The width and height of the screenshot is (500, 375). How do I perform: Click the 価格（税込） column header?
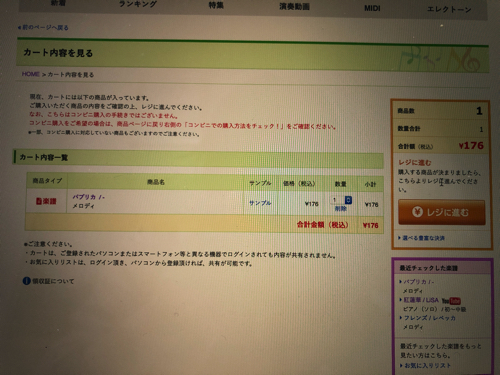(x=299, y=183)
